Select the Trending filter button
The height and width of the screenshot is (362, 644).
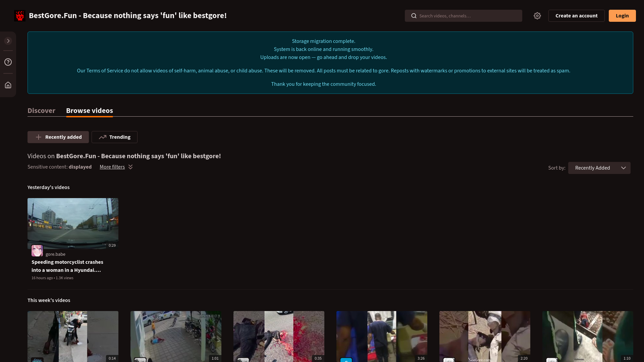114,137
